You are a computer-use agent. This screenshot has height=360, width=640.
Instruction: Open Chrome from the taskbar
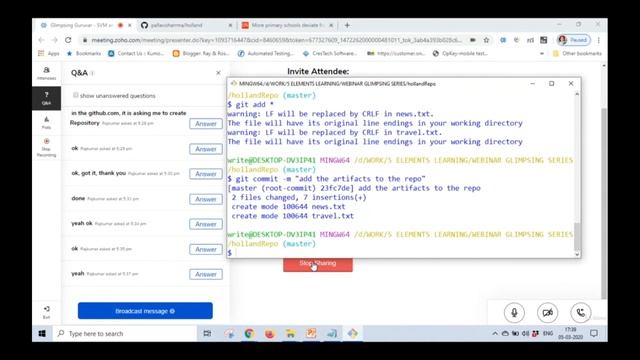(249, 333)
